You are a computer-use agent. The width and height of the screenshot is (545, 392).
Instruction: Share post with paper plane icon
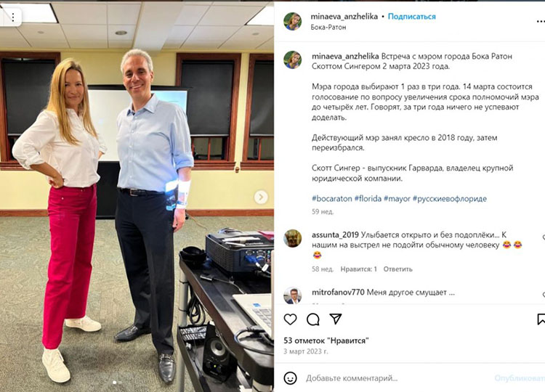[x=336, y=319]
